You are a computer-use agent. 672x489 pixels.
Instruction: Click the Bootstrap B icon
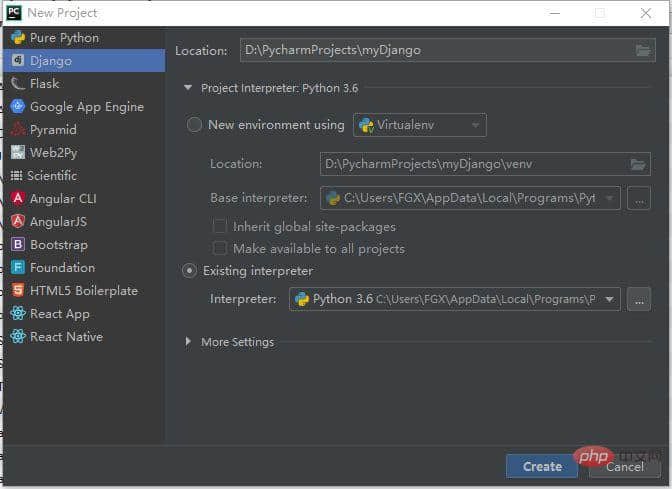click(18, 244)
